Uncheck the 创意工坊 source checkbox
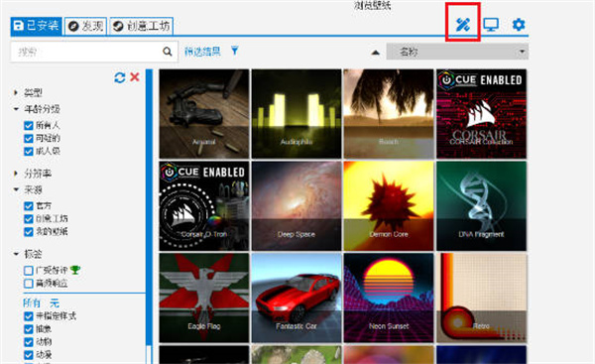 29,219
